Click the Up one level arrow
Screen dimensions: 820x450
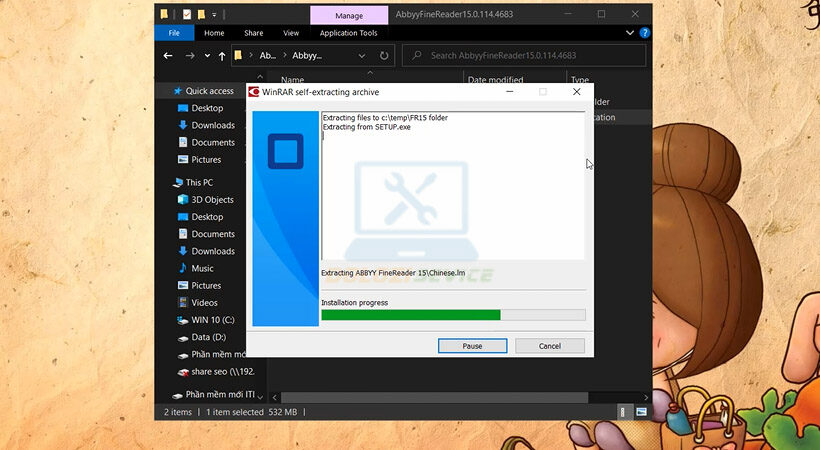pyautogui.click(x=222, y=56)
